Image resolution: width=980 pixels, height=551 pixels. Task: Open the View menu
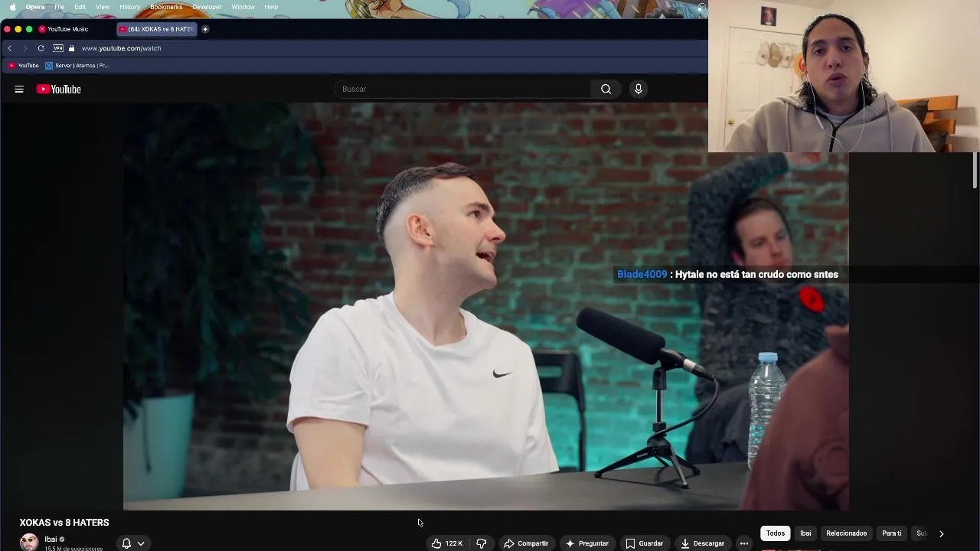tap(103, 7)
